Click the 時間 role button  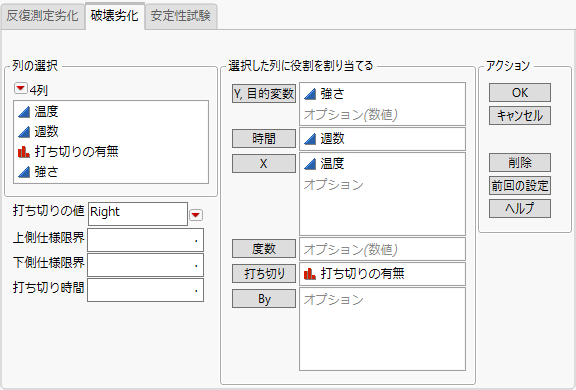(x=264, y=138)
